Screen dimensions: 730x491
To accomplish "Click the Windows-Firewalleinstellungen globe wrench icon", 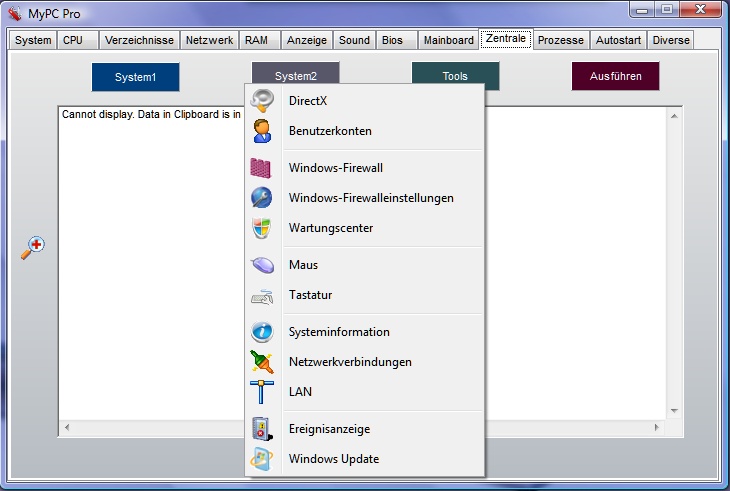I will point(262,198).
